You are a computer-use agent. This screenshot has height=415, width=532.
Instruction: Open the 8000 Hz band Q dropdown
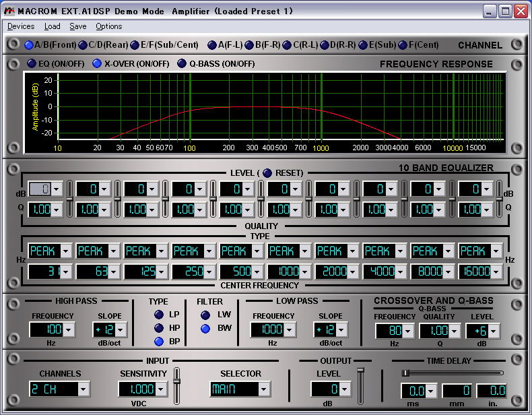click(439, 210)
